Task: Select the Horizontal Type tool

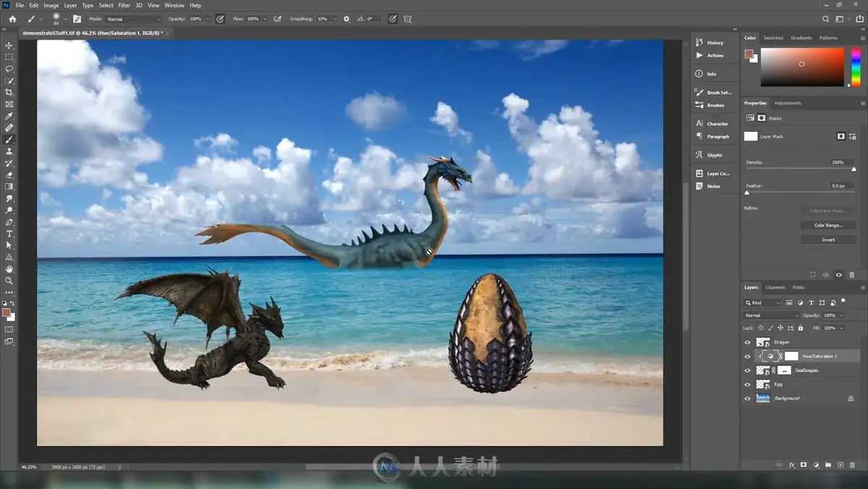Action: (9, 234)
